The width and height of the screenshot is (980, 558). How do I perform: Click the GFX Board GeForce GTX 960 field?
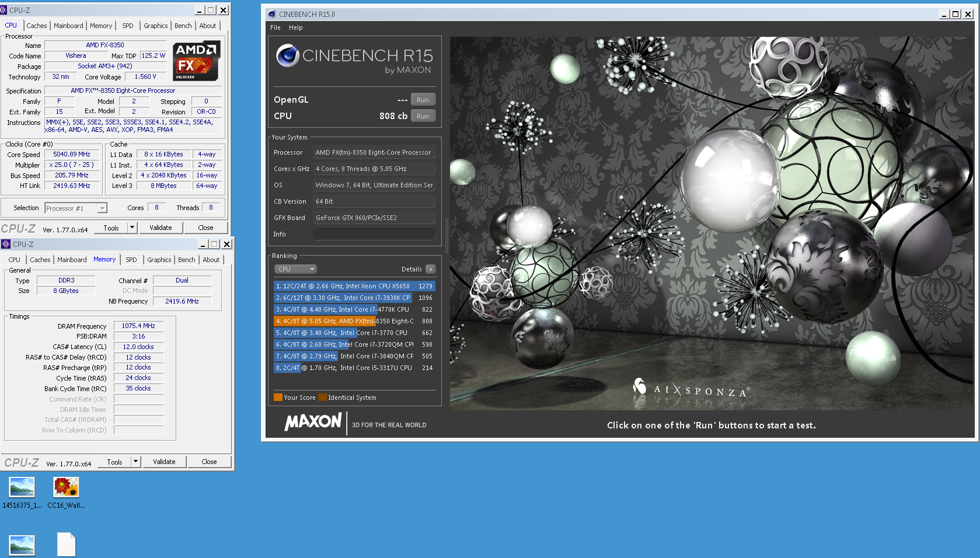coord(374,218)
